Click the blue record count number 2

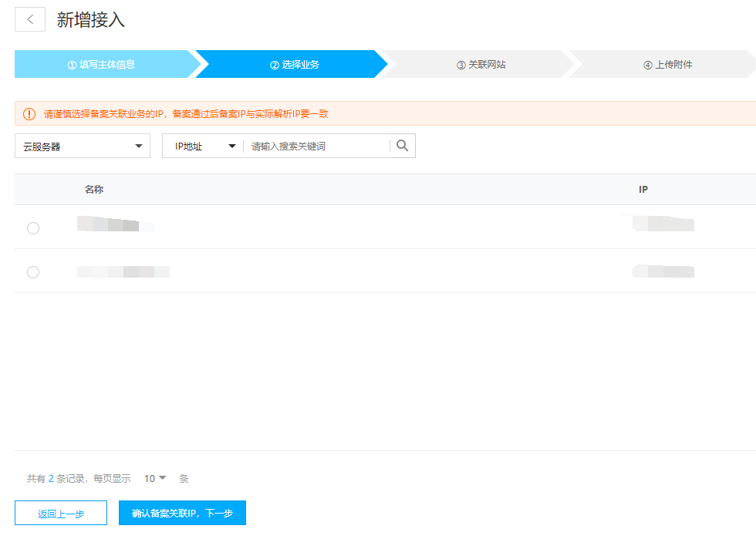point(51,479)
